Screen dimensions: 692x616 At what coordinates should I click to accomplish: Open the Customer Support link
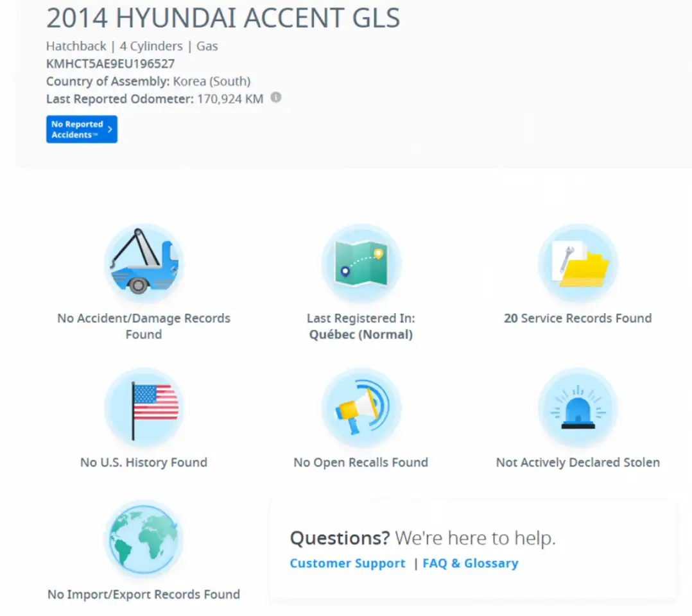[347, 563]
